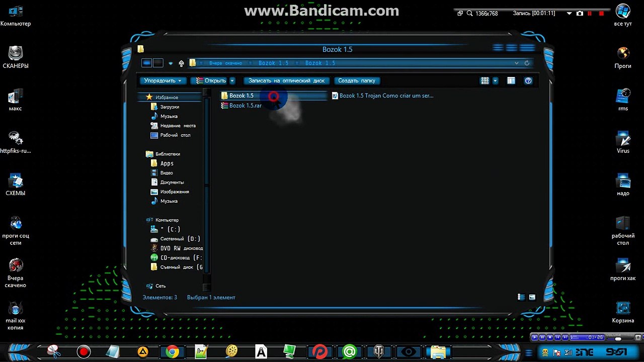Image resolution: width=644 pixels, height=362 pixels.
Task: Click play on the mini media player
Action: tap(535, 337)
